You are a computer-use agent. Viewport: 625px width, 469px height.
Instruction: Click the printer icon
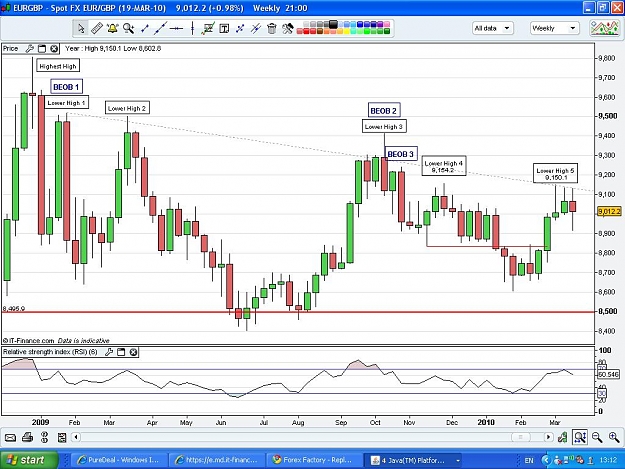tap(28, 438)
